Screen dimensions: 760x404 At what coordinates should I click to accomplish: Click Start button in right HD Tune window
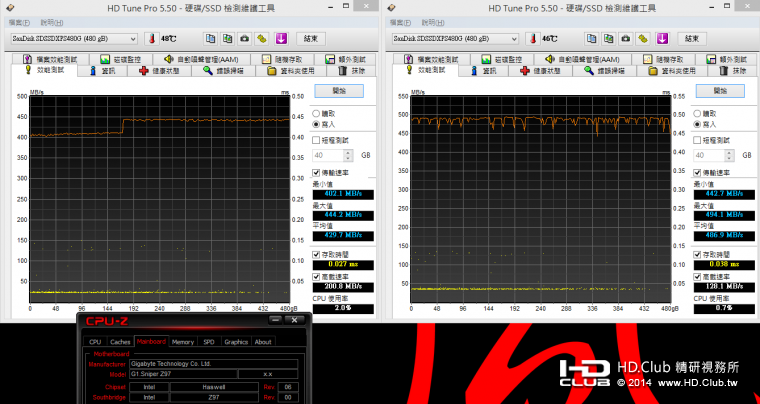[x=720, y=91]
